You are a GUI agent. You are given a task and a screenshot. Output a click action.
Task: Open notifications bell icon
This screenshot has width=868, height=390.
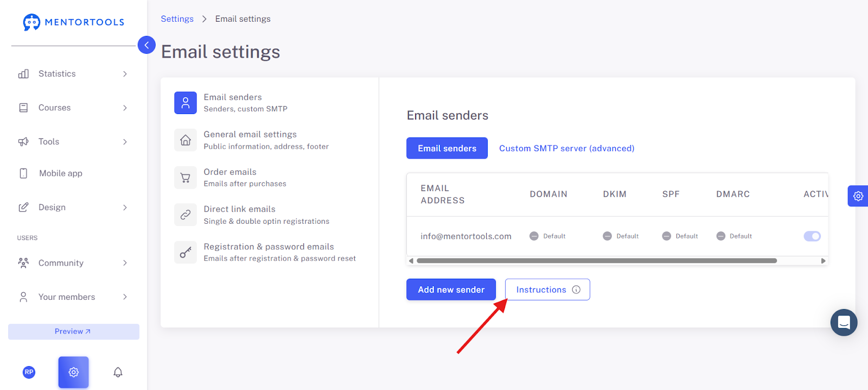118,372
